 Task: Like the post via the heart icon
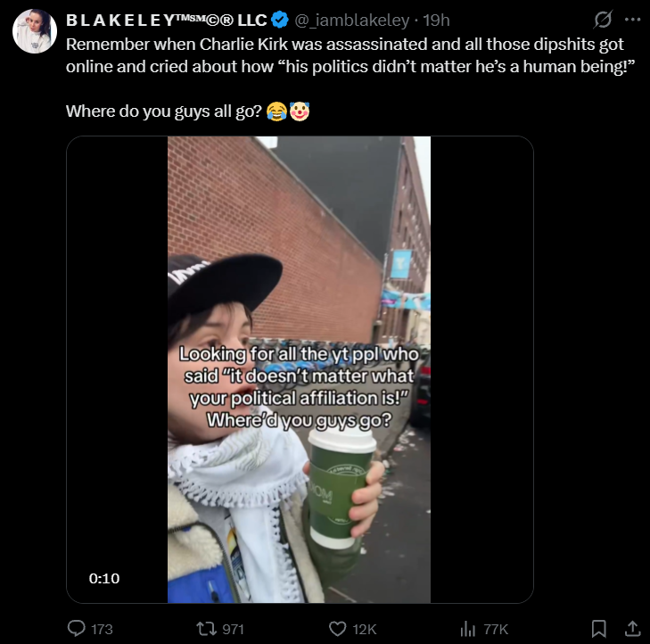click(337, 629)
